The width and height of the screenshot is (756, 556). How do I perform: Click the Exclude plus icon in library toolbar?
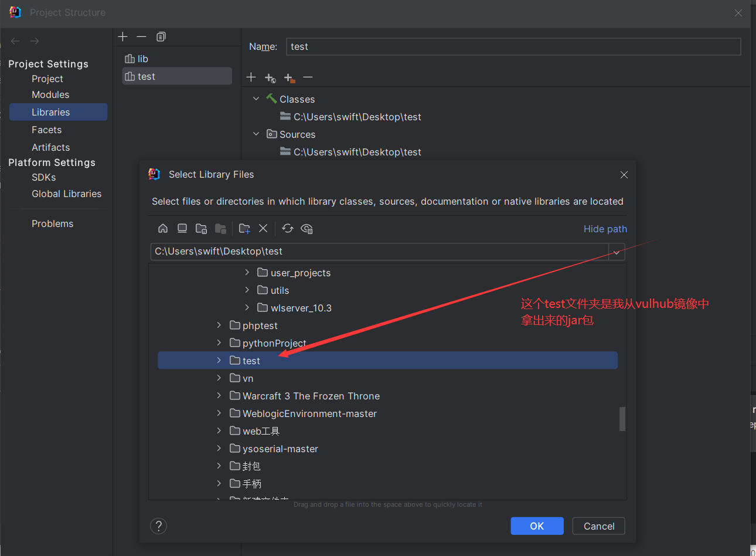tap(290, 77)
